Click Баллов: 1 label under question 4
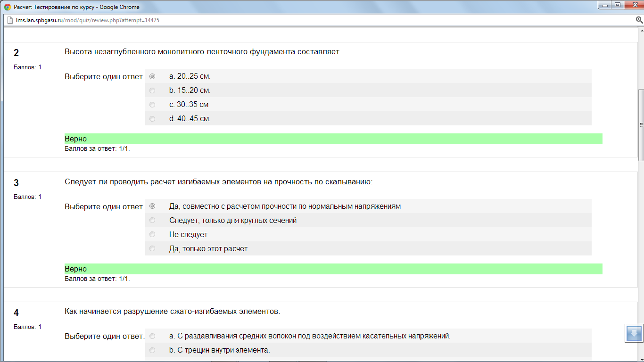 tap(28, 327)
